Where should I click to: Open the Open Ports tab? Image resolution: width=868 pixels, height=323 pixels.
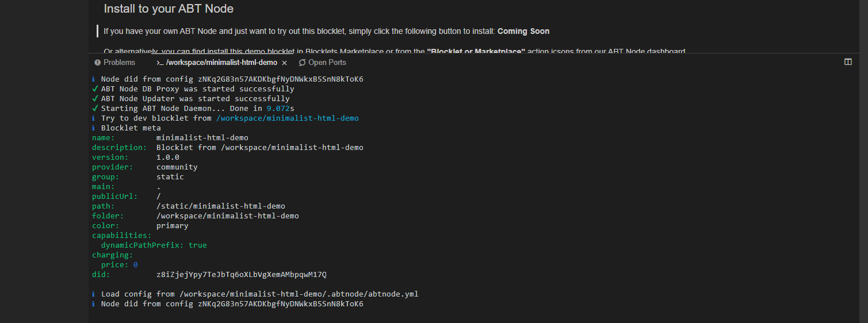point(327,62)
